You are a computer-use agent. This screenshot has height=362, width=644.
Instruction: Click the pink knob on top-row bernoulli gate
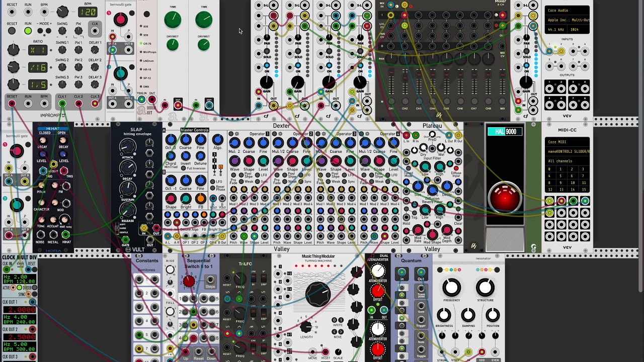tap(120, 20)
